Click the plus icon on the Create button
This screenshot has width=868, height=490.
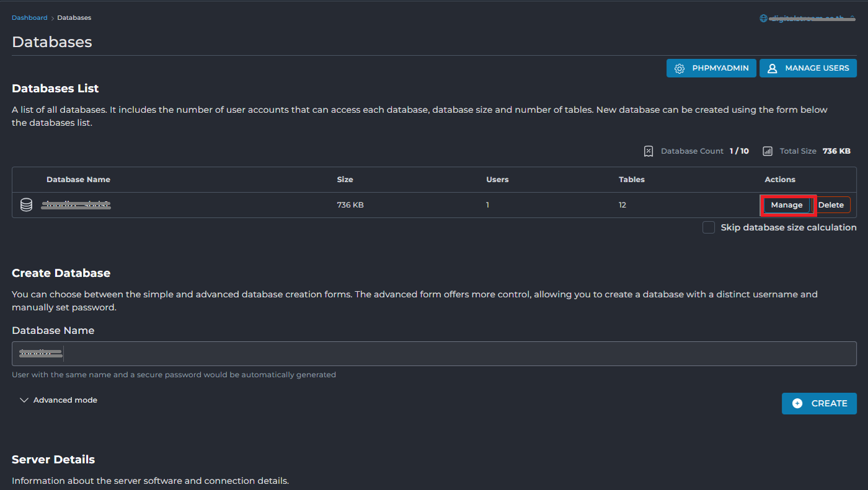[797, 403]
